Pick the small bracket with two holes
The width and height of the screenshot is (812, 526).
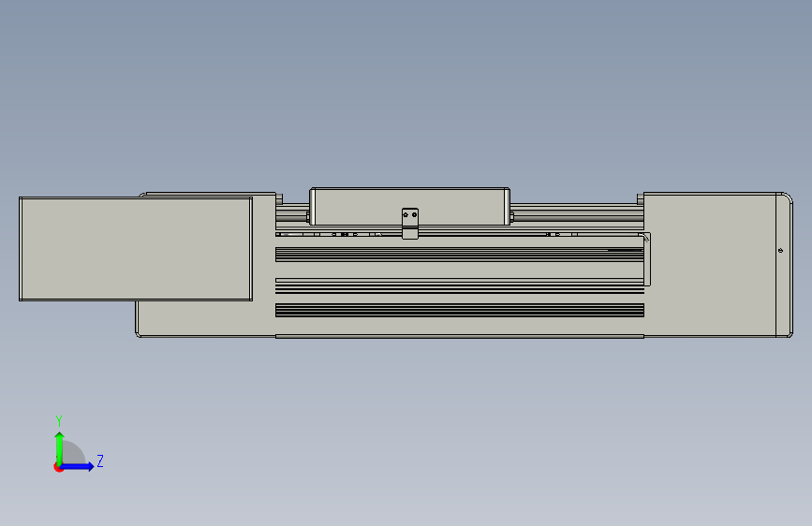coord(409,224)
